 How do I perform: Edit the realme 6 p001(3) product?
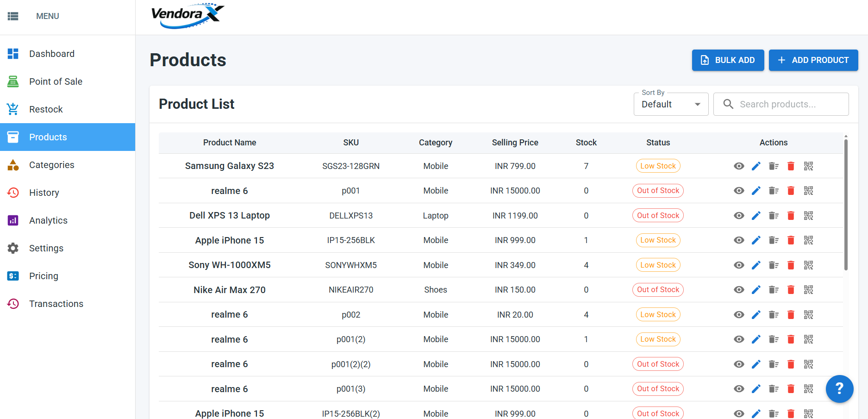(756, 389)
